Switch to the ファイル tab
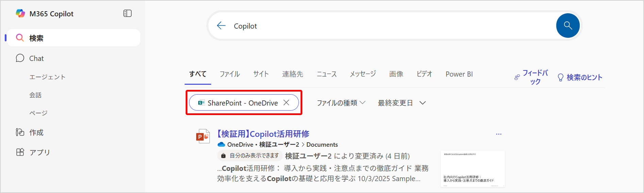The image size is (644, 193). coord(230,74)
